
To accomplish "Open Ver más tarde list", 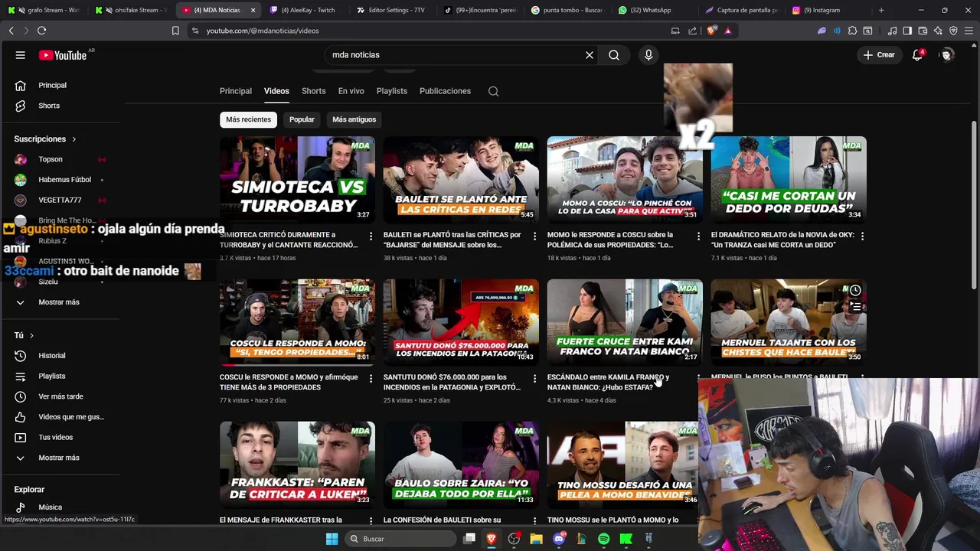I will (x=60, y=396).
